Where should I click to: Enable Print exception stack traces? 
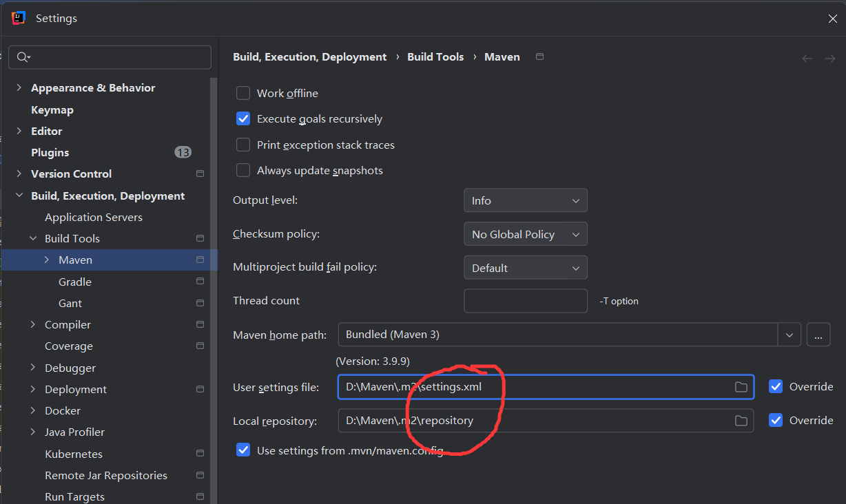(243, 145)
